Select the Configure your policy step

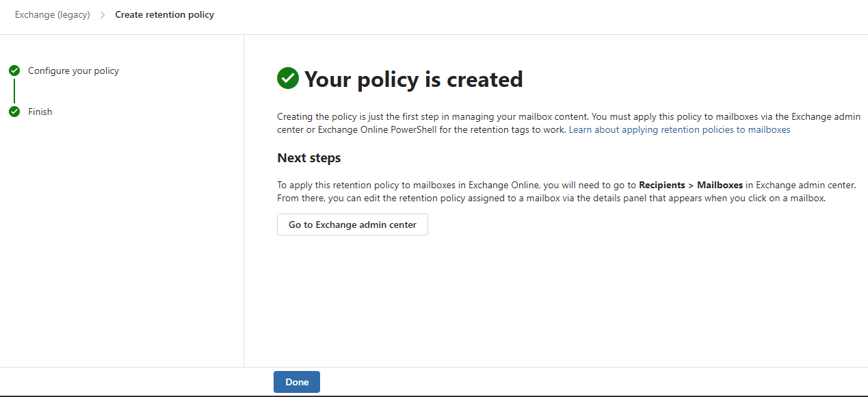coord(73,71)
